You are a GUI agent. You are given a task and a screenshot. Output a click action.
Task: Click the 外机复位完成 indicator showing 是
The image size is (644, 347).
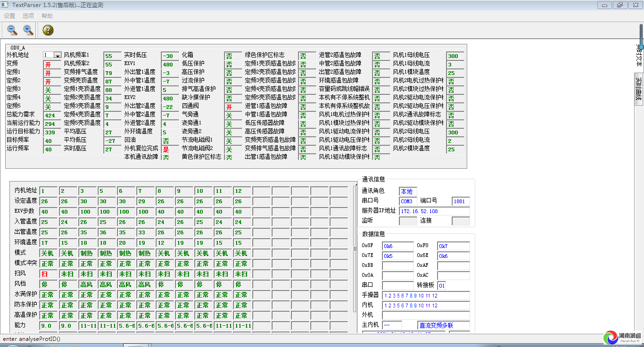(170, 149)
